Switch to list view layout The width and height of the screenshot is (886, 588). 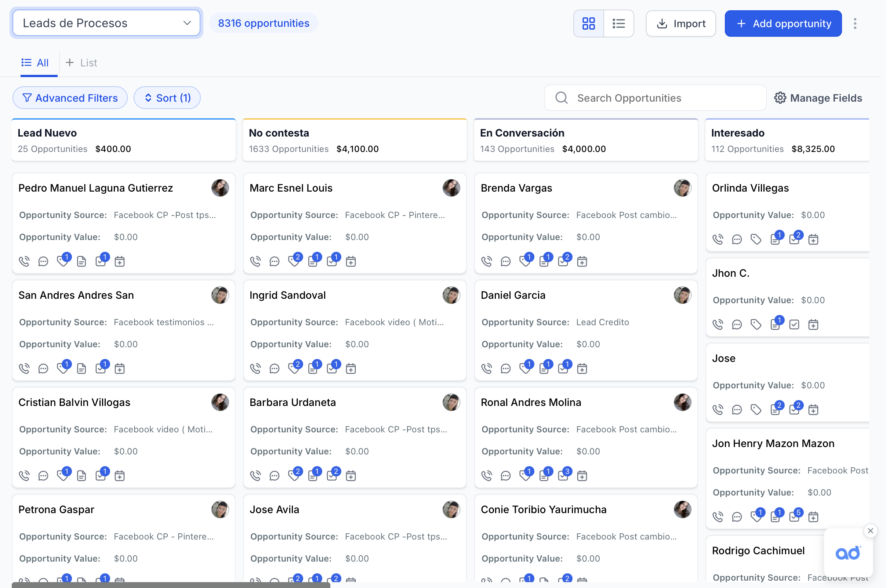pos(619,23)
